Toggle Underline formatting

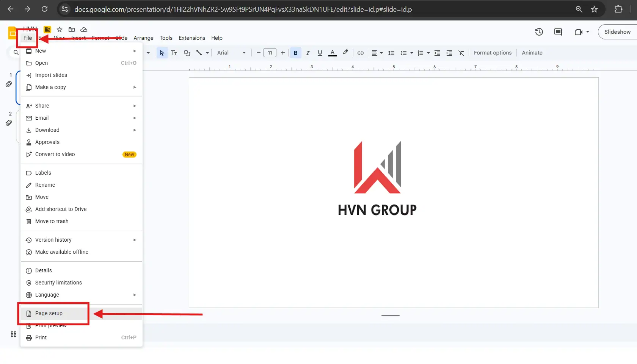coord(320,53)
